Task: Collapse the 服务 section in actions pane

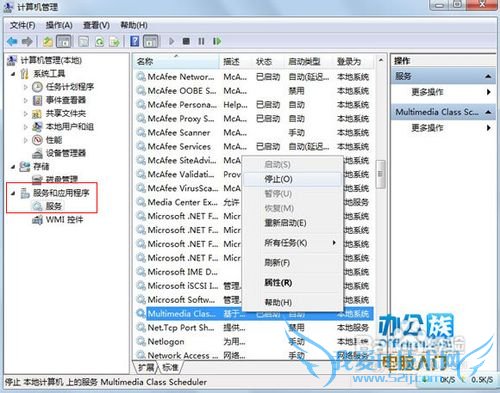Action: pyautogui.click(x=488, y=76)
